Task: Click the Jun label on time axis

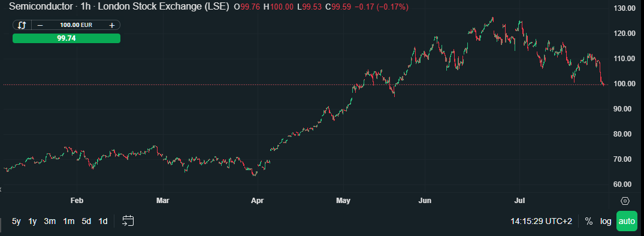Action: [425, 201]
